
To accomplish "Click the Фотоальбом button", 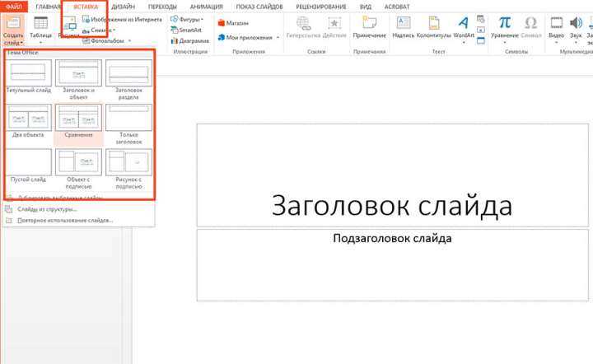I will [x=104, y=40].
